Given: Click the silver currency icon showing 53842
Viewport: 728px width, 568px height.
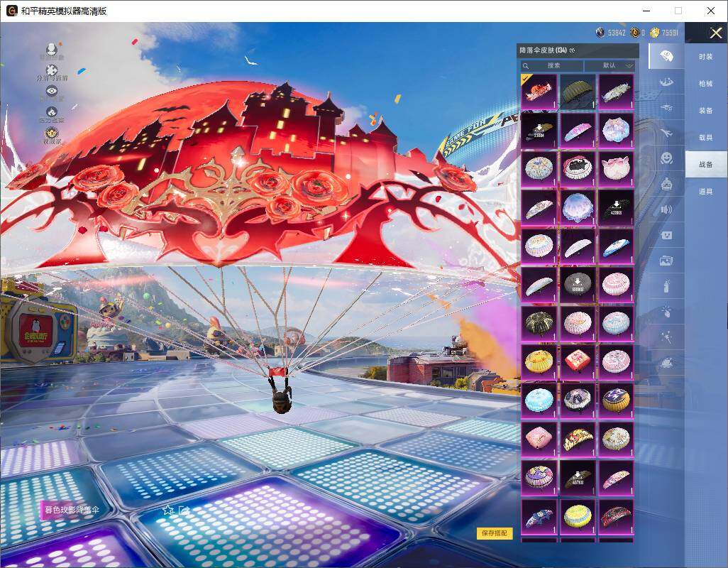Looking at the screenshot, I should tap(600, 33).
